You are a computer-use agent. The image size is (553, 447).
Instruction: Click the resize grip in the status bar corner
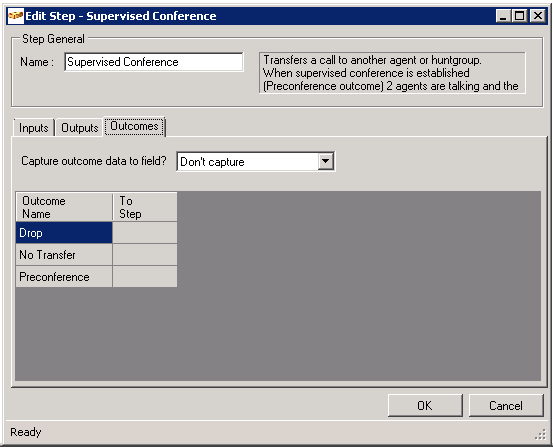(540, 435)
